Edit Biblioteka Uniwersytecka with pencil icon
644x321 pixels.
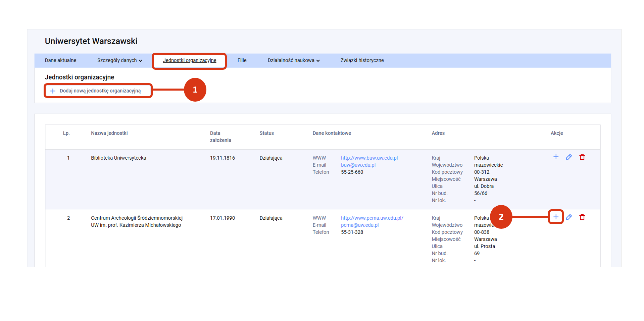click(x=569, y=157)
